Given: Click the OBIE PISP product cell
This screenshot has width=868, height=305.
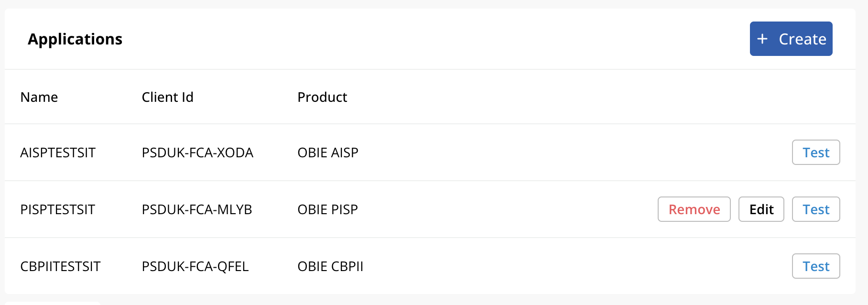Looking at the screenshot, I should click(327, 209).
